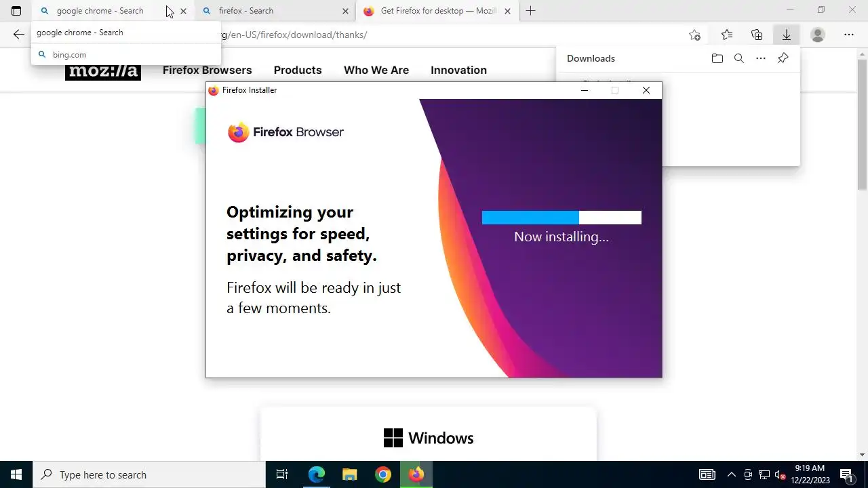Click the muted speaker volume icon

[x=781, y=474]
